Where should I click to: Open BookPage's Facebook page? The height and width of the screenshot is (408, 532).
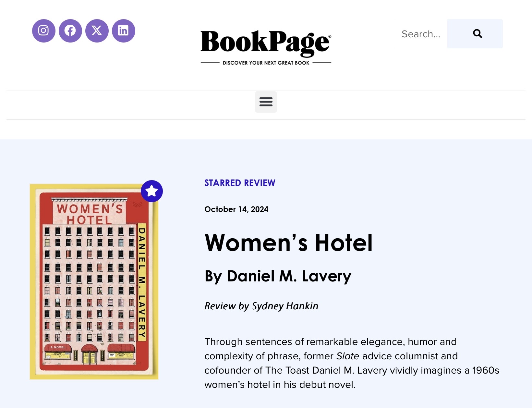(x=70, y=31)
